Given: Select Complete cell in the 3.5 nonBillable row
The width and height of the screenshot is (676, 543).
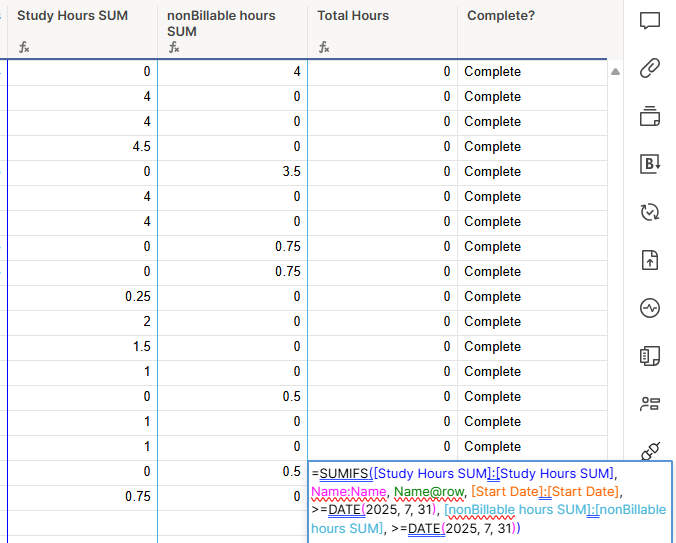Looking at the screenshot, I should (x=532, y=172).
